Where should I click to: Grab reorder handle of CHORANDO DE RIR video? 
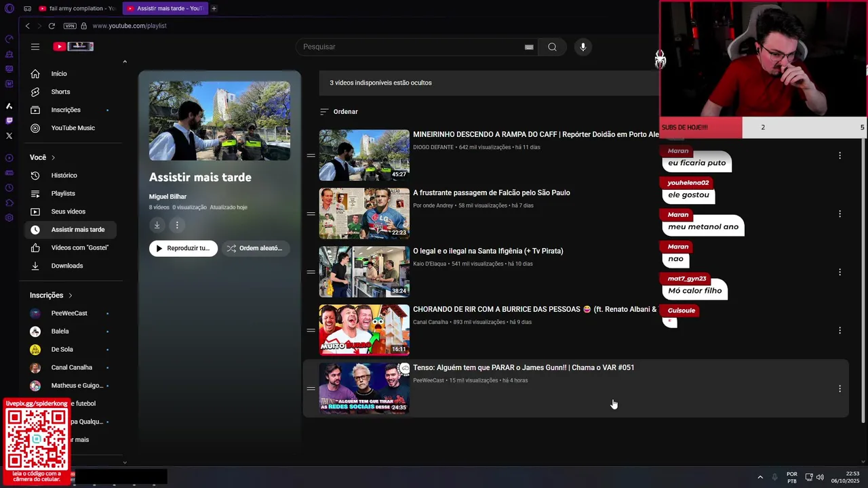point(311,330)
